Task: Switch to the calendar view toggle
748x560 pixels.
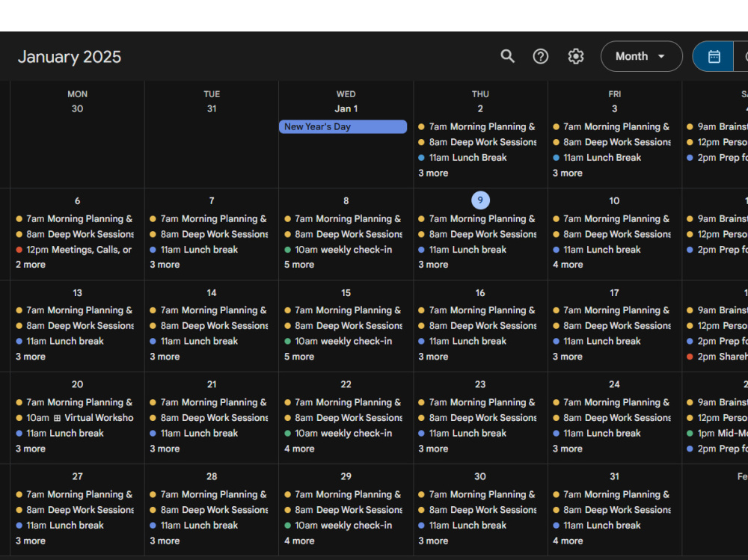Action: tap(714, 56)
